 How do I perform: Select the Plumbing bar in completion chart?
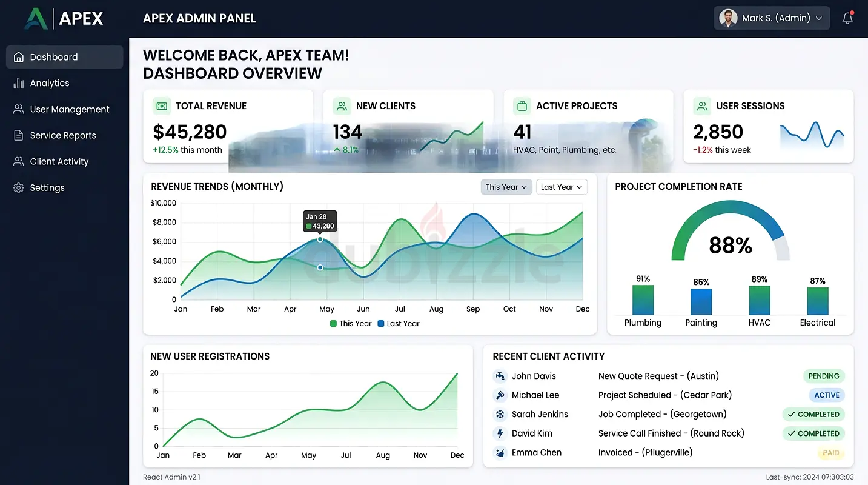[643, 300]
